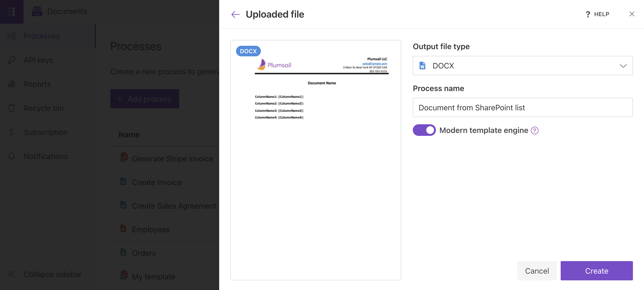Click the Add process button
644x290 pixels.
(x=145, y=99)
